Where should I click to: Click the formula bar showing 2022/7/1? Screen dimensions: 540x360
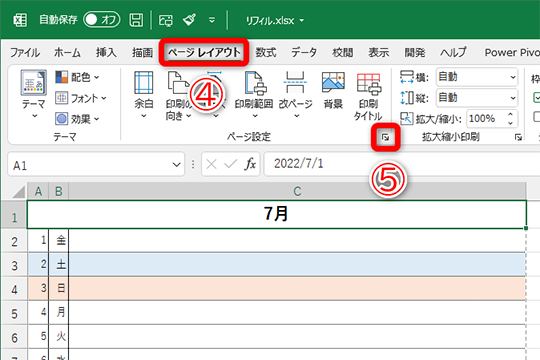click(x=402, y=164)
